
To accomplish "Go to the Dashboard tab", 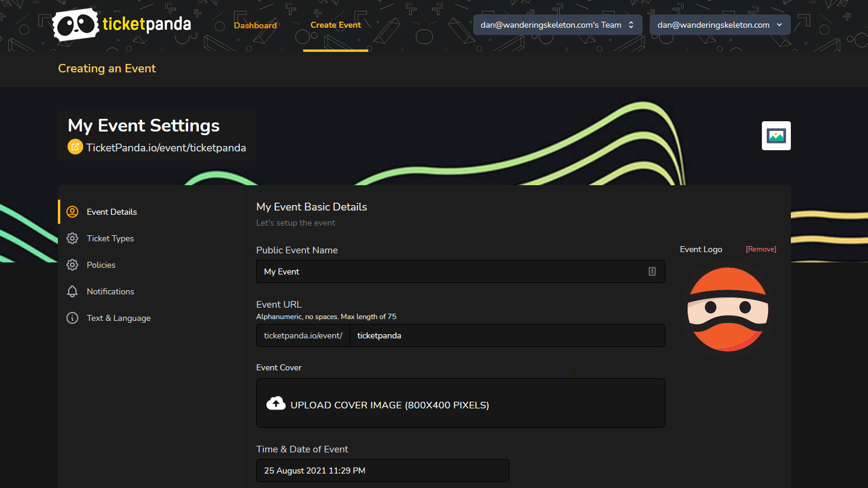I will click(x=256, y=25).
